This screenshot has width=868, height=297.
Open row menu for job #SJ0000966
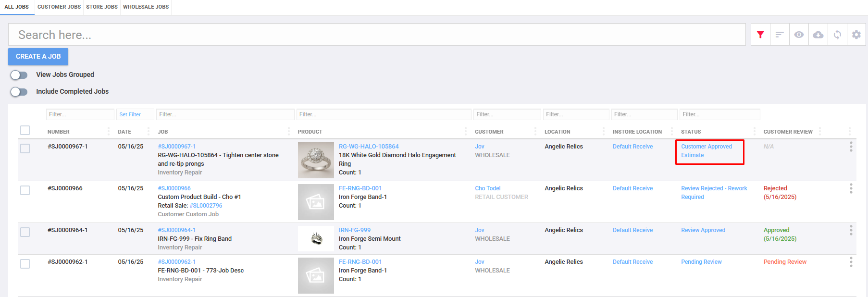851,188
